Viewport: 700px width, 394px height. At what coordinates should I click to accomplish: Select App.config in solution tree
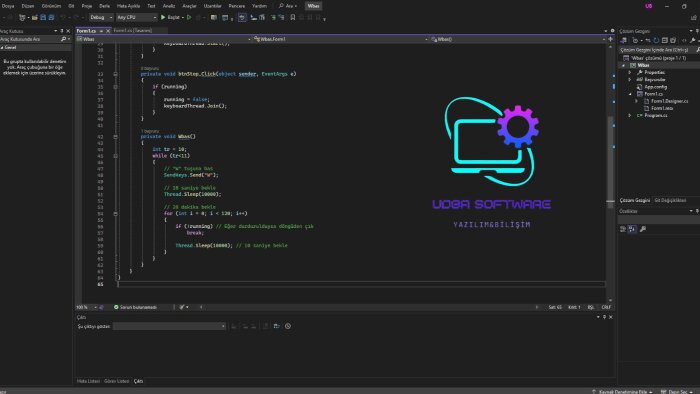[655, 87]
